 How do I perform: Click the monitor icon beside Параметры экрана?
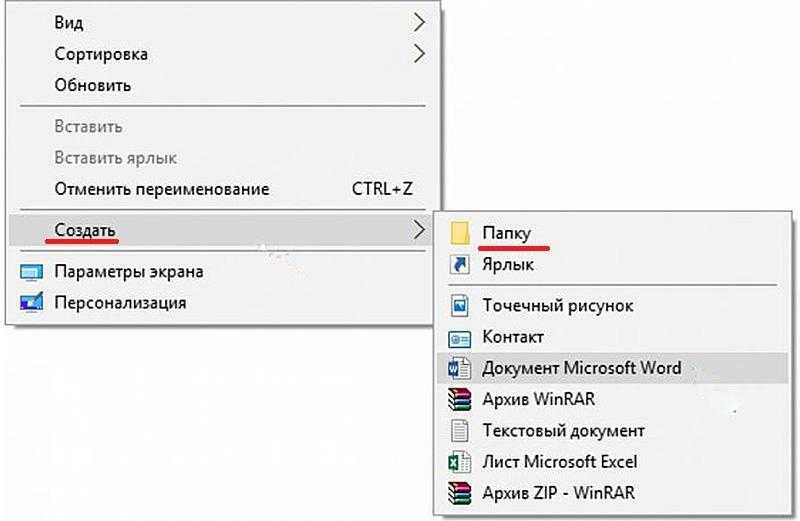pos(31,272)
